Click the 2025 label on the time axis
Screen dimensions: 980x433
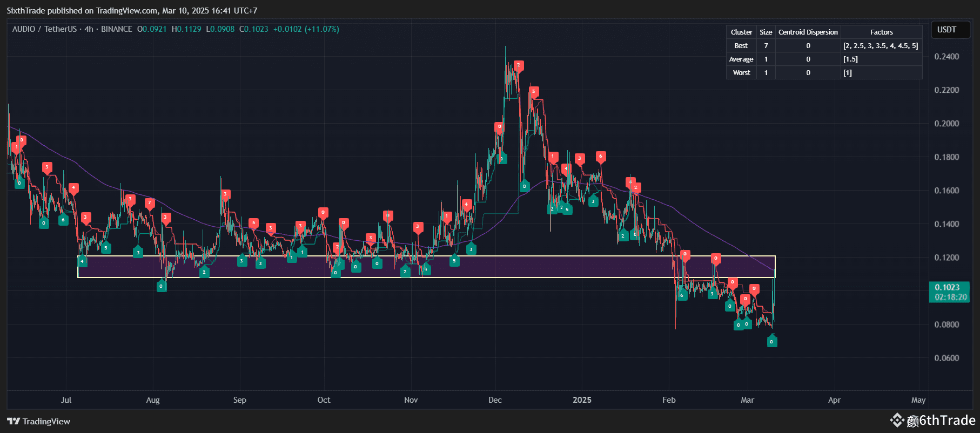[582, 400]
